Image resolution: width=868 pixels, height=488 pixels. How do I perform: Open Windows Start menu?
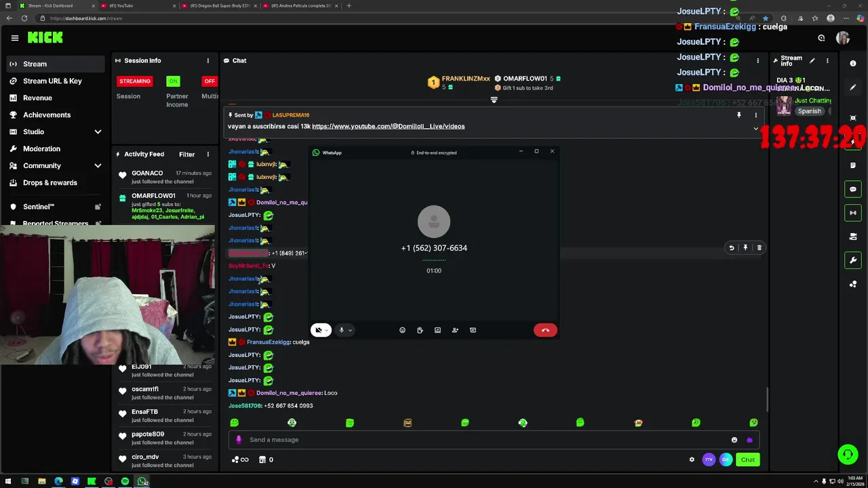tap(8, 481)
